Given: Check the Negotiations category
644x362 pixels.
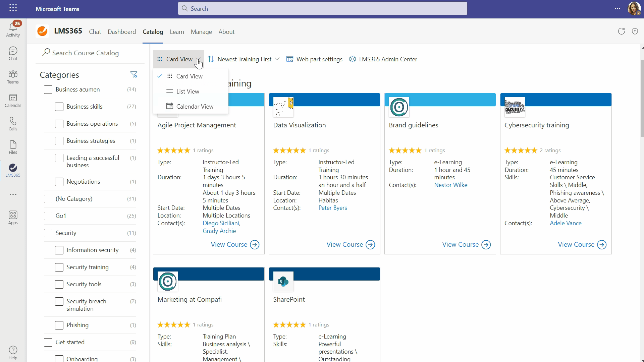Looking at the screenshot, I should [59, 182].
